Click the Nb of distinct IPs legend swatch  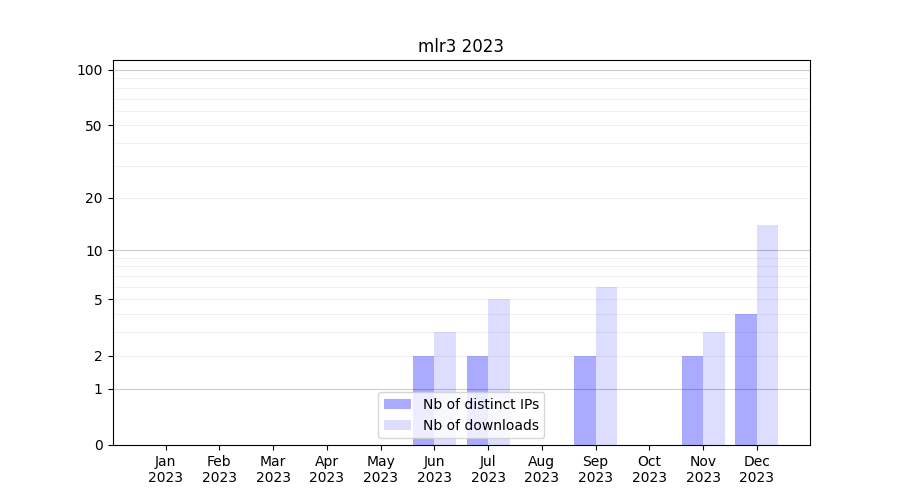397,404
